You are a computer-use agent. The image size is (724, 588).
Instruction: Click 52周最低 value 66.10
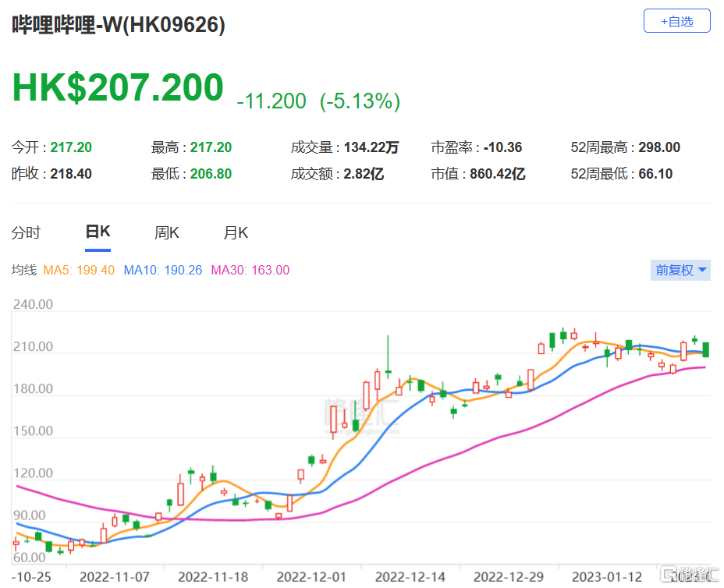[655, 174]
